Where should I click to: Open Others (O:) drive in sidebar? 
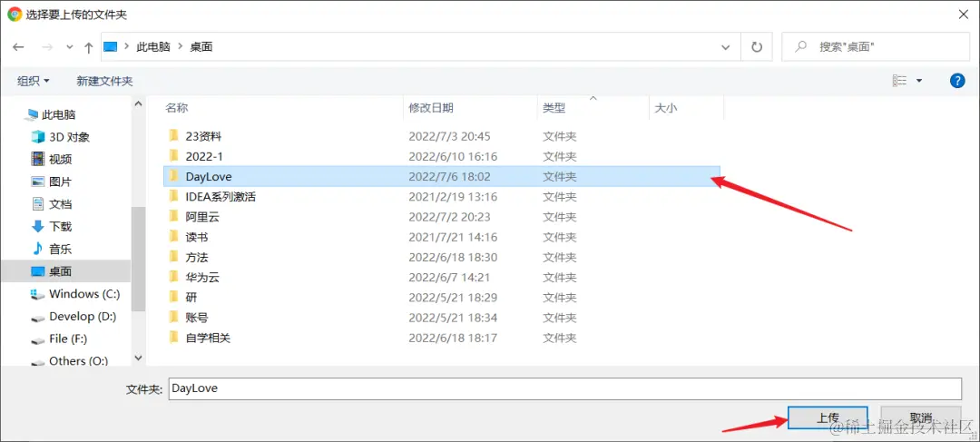click(x=78, y=360)
